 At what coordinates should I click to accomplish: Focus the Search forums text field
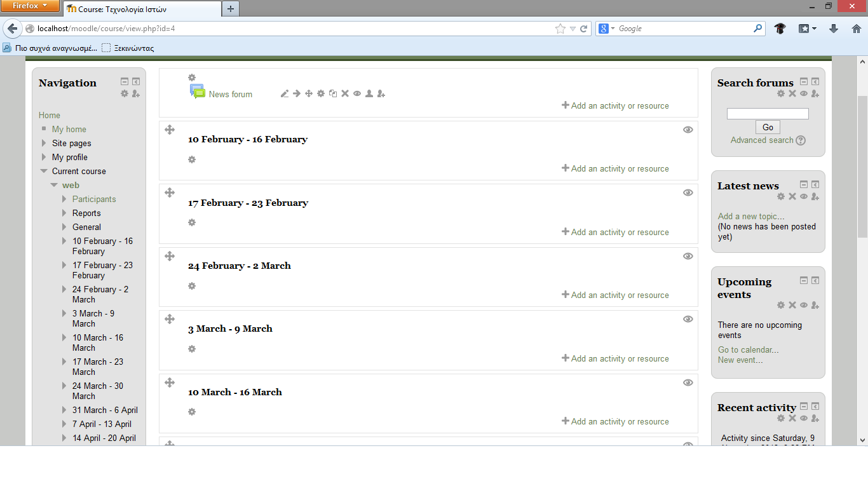pyautogui.click(x=768, y=114)
